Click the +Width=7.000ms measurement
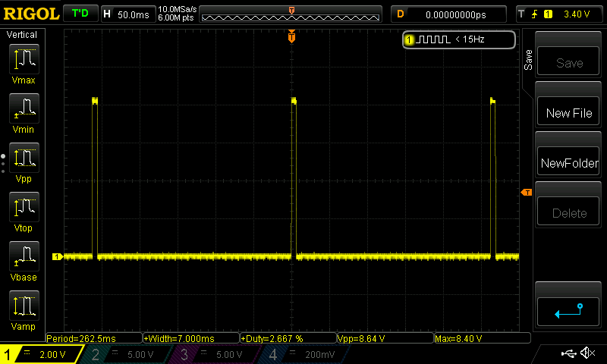607x364 pixels. pyautogui.click(x=191, y=338)
